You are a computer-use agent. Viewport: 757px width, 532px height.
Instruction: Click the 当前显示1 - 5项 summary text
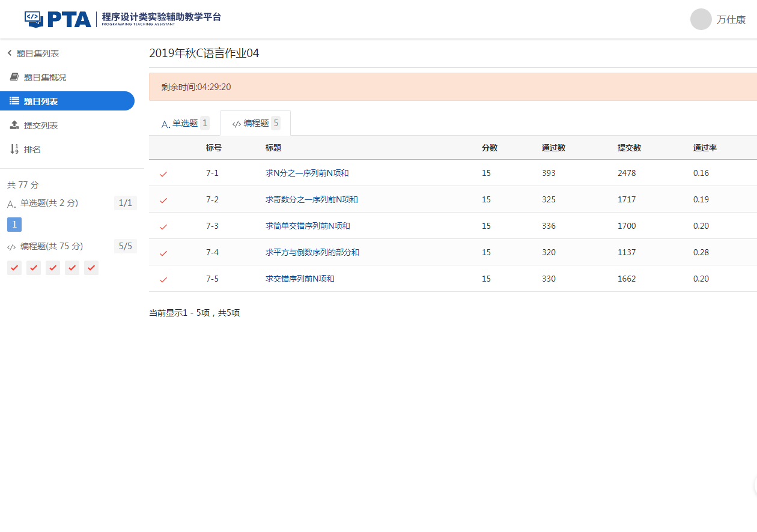click(x=195, y=313)
